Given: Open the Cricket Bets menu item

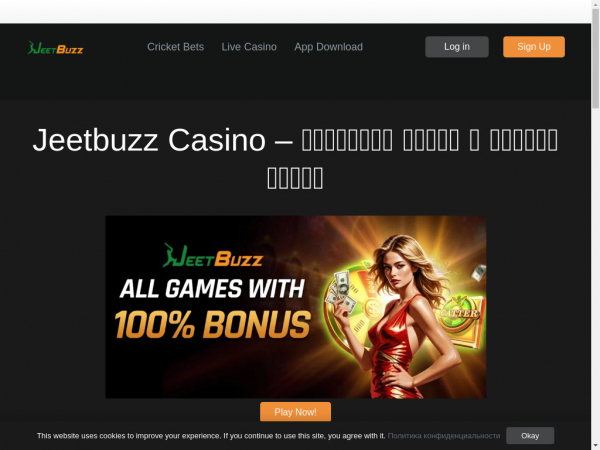Looking at the screenshot, I should click(176, 47).
